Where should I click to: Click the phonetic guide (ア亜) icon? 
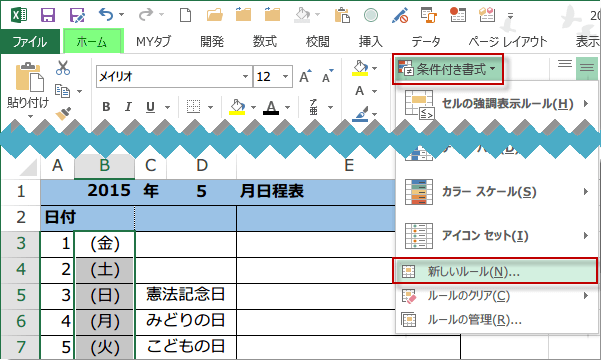[314, 107]
